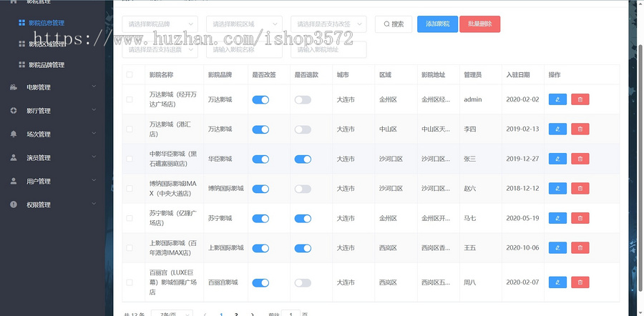The width and height of the screenshot is (644, 316).
Task: Click the 入驻日期 column header
Action: pyautogui.click(x=518, y=74)
